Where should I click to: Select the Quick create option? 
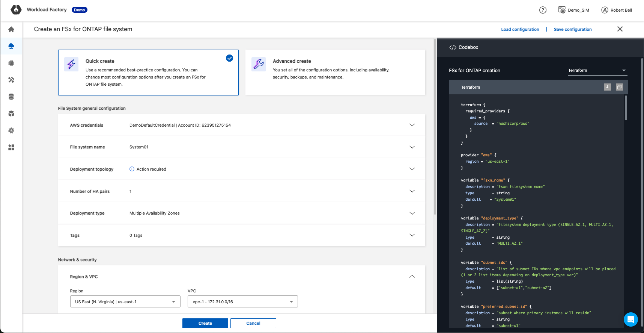tap(148, 72)
